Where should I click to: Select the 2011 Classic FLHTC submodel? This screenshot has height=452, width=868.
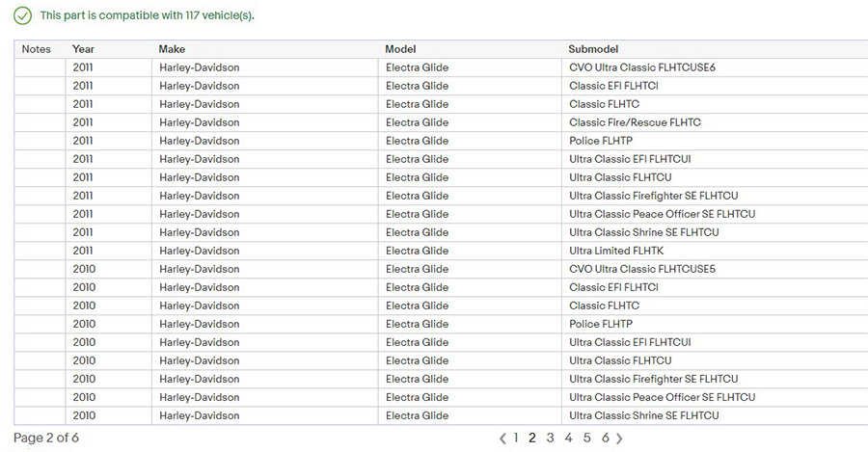coord(604,104)
